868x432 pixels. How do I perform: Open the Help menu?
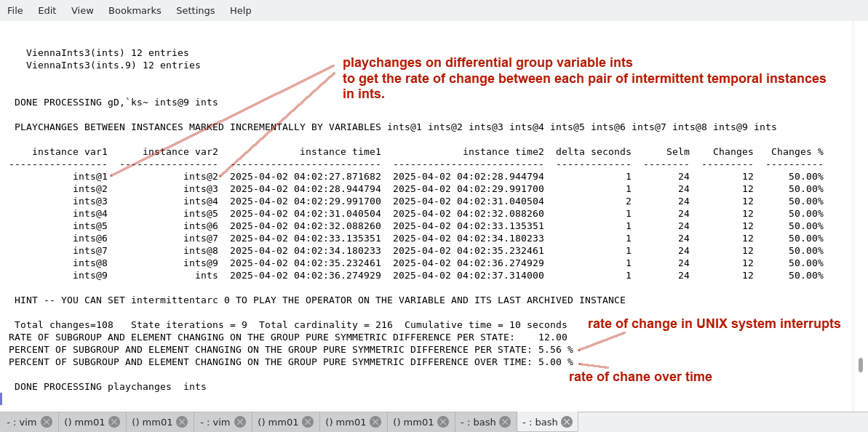pos(241,10)
